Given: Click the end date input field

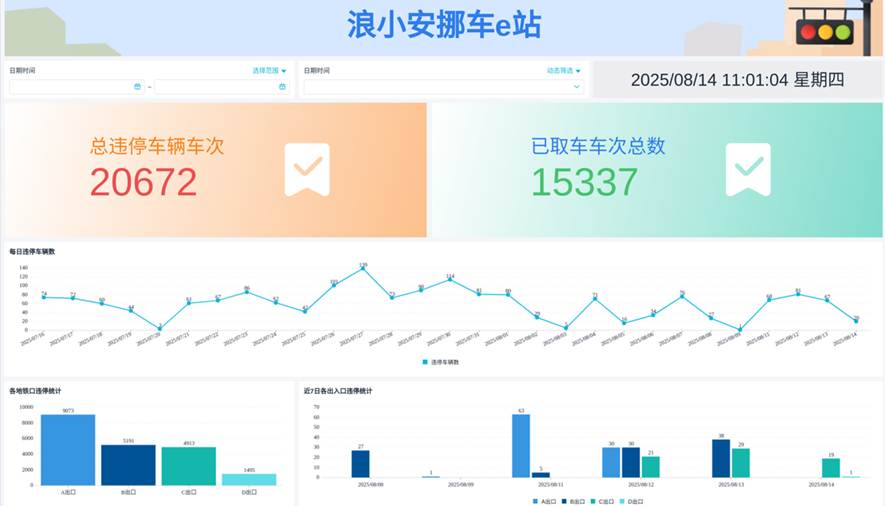Looking at the screenshot, I should (x=215, y=87).
